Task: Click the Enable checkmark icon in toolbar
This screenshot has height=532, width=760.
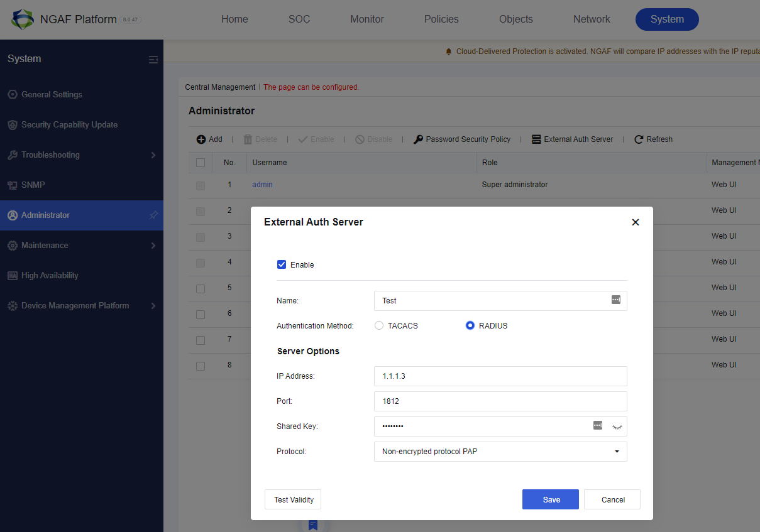Action: click(302, 139)
